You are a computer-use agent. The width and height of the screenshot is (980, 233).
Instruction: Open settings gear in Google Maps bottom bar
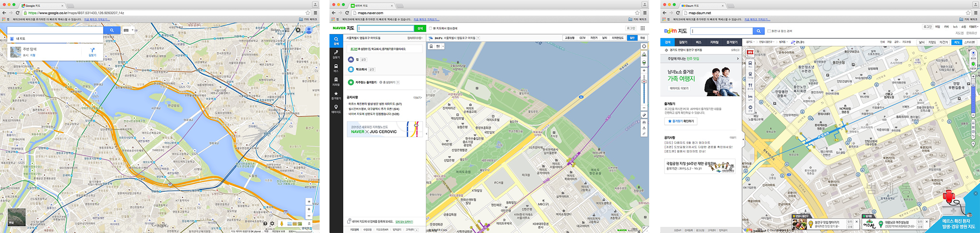tap(272, 224)
